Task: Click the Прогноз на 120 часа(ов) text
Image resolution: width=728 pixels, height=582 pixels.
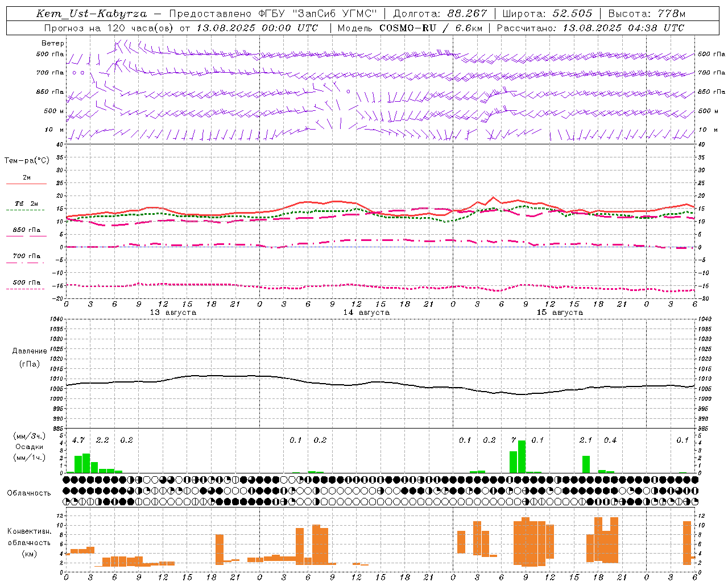Action: tap(109, 28)
